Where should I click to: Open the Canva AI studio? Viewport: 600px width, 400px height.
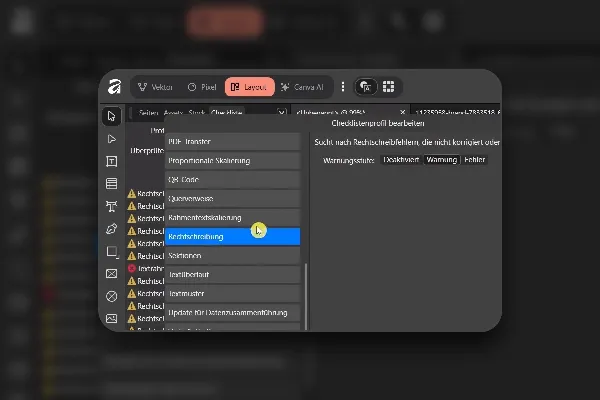coord(302,87)
